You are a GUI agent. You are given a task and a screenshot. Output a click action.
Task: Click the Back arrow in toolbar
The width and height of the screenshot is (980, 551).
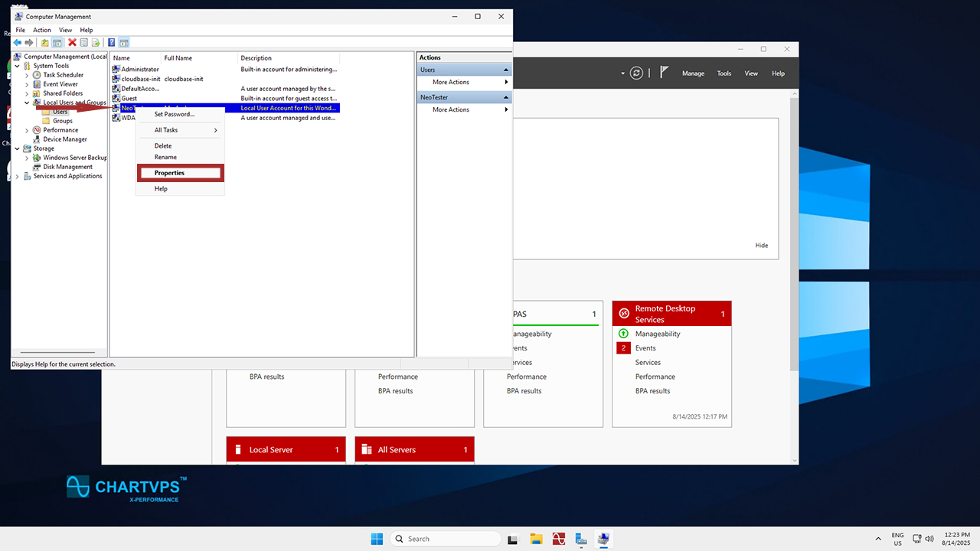tap(18, 43)
